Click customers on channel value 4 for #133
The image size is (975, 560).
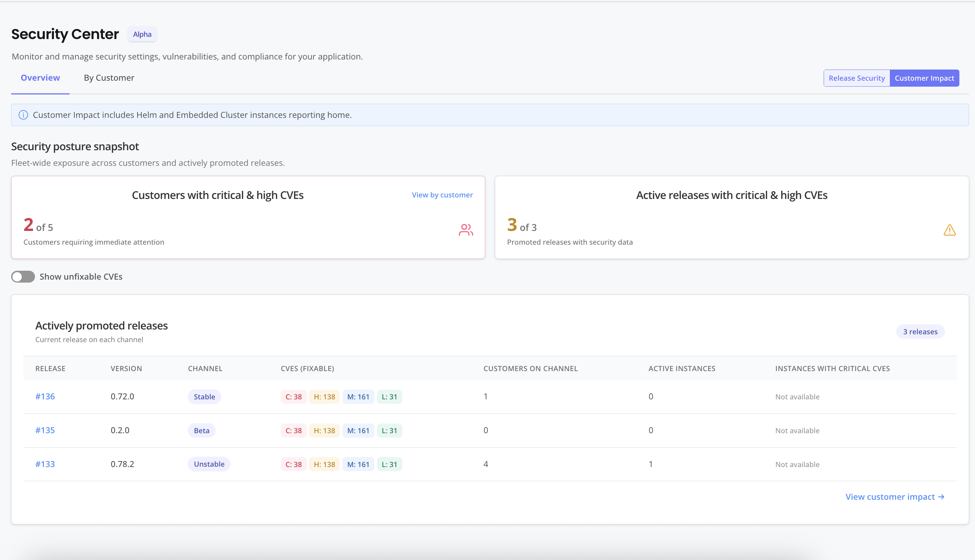coord(486,464)
